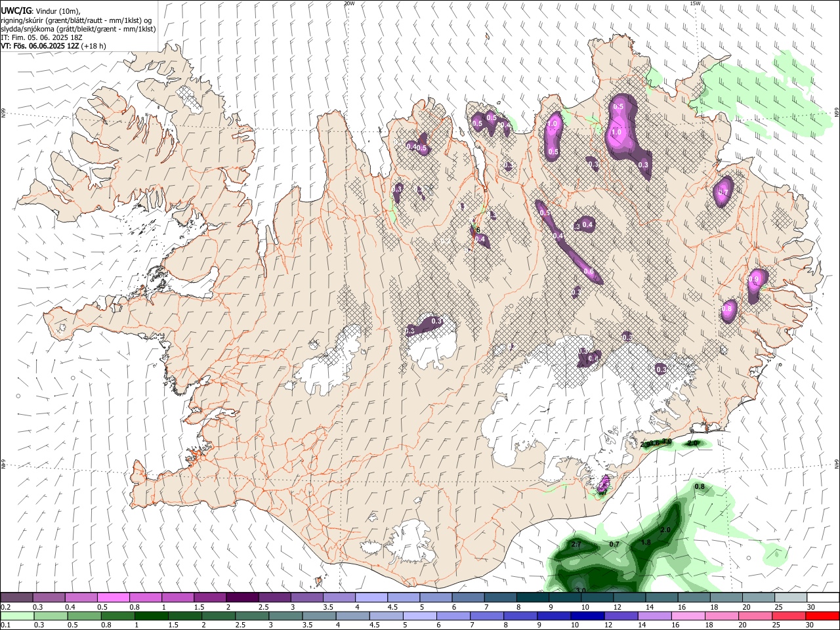Image resolution: width=840 pixels, height=630 pixels.
Task: Pick the pale grey 25 snow legend swatch
Action: tap(790, 598)
